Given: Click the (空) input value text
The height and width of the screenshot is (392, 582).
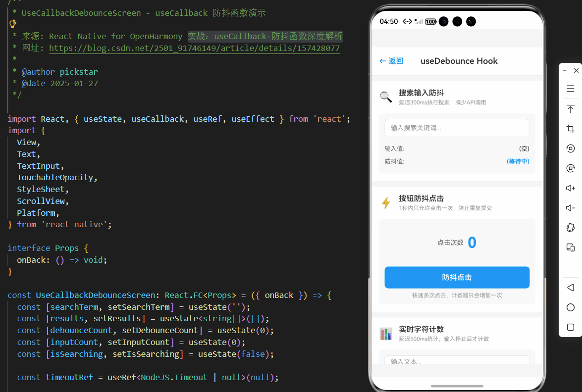Looking at the screenshot, I should point(524,148).
